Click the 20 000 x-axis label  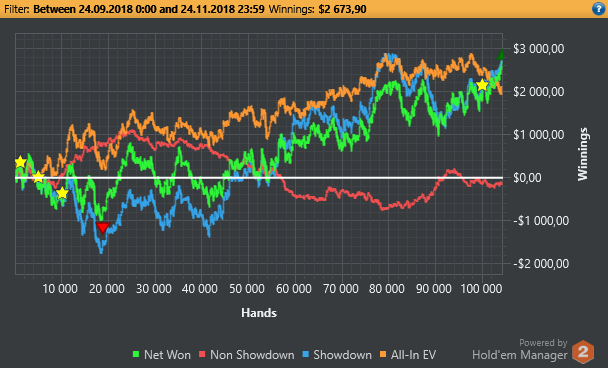click(x=107, y=289)
